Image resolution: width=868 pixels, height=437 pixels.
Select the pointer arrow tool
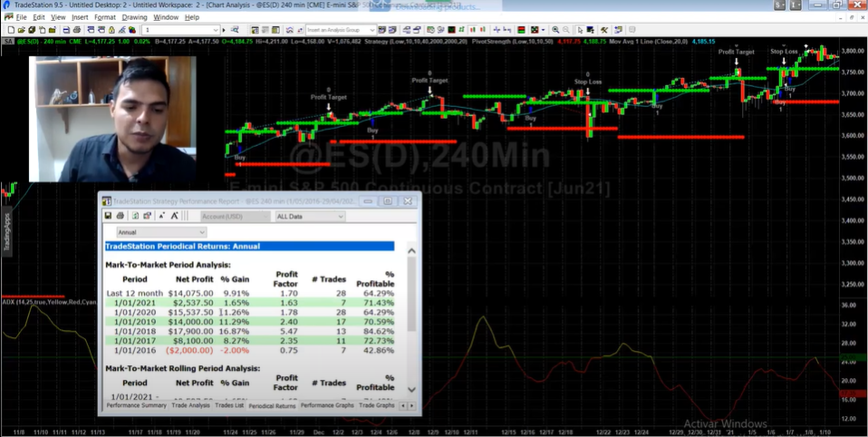coord(580,30)
